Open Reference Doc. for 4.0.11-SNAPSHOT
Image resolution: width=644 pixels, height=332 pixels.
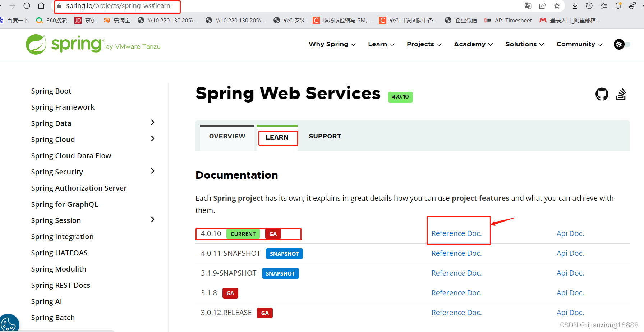456,253
